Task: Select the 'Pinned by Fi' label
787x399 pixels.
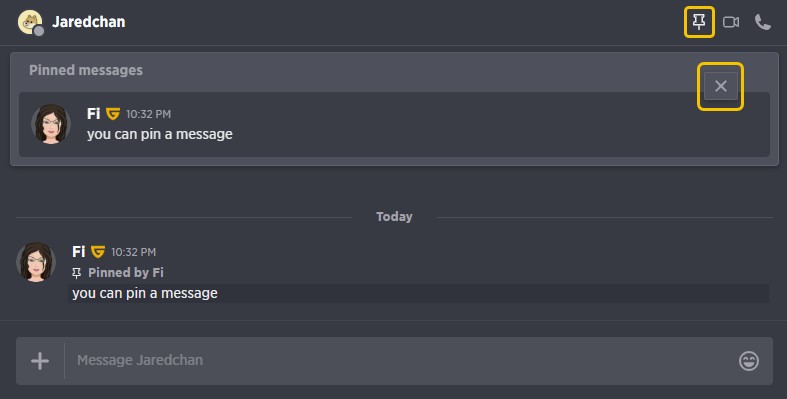Action: (x=125, y=273)
